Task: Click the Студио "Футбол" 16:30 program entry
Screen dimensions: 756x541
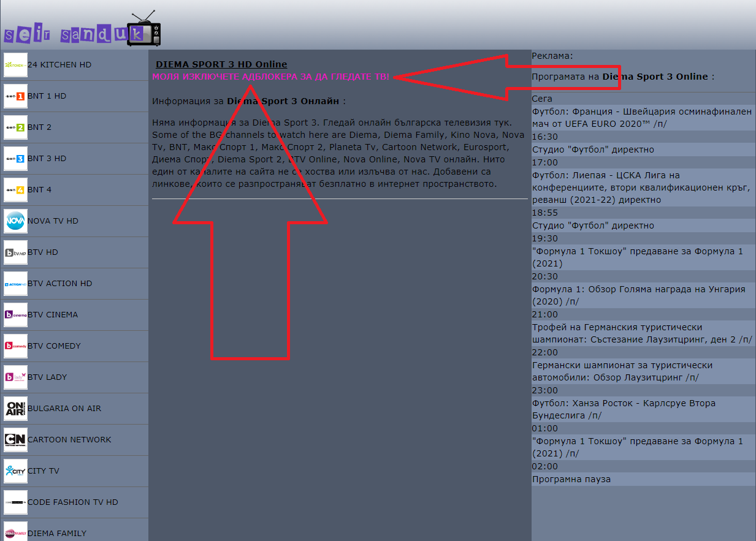Action: tap(593, 149)
